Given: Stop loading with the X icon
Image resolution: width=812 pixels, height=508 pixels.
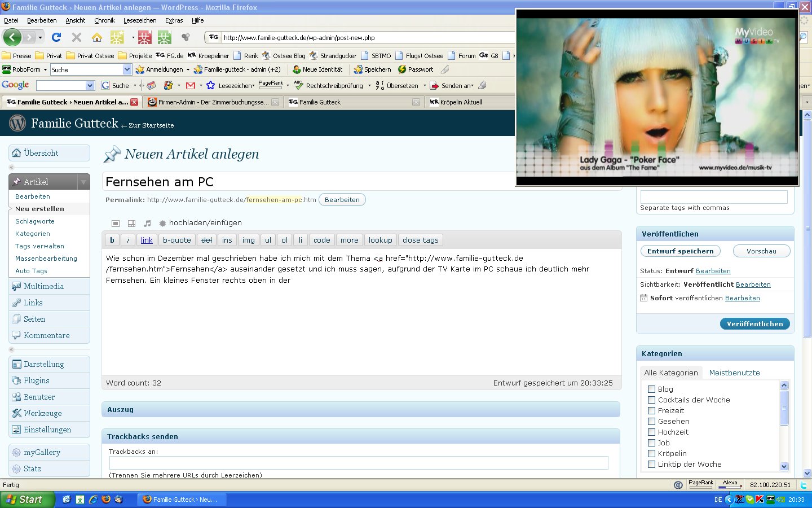Looking at the screenshot, I should coord(77,37).
